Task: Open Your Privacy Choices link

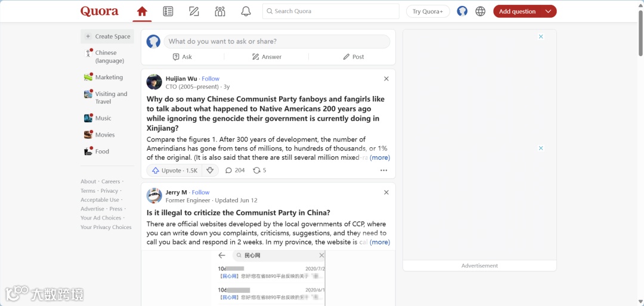Action: point(106,227)
